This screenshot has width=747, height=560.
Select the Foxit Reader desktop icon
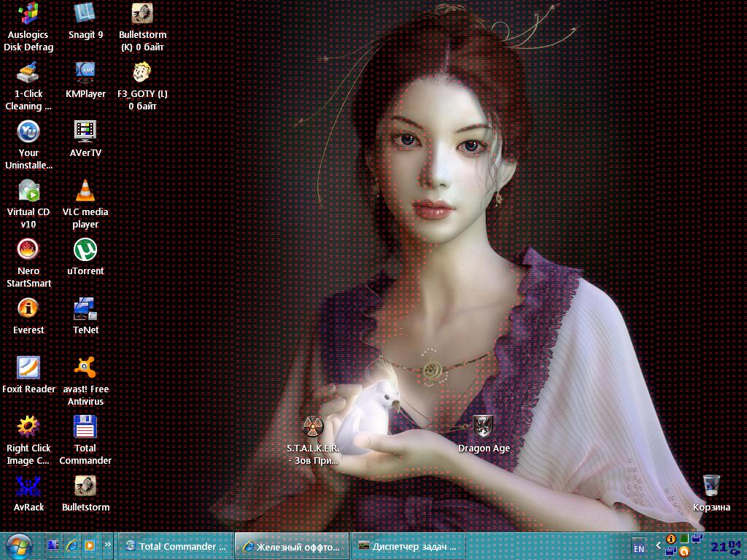click(28, 376)
